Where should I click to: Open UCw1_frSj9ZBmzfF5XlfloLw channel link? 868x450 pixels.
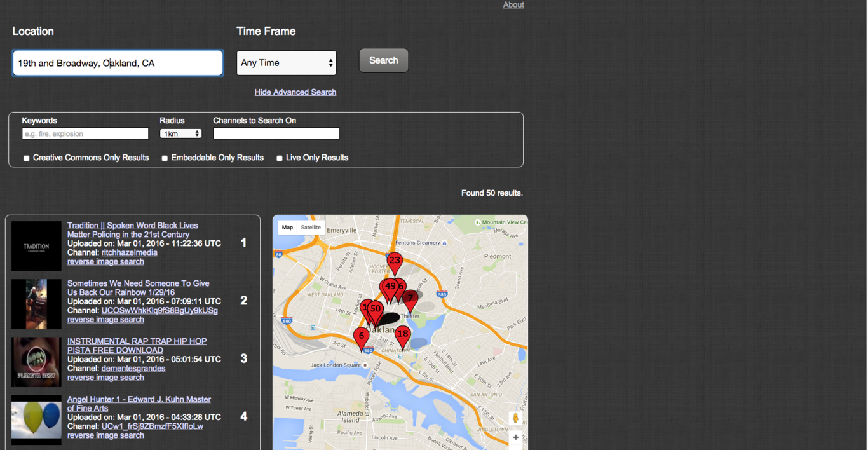tap(153, 426)
